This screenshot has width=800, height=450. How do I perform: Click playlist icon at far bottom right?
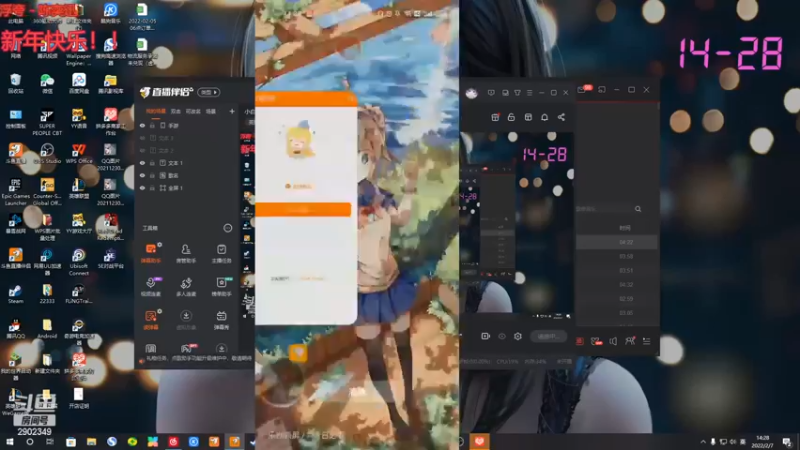click(x=646, y=341)
